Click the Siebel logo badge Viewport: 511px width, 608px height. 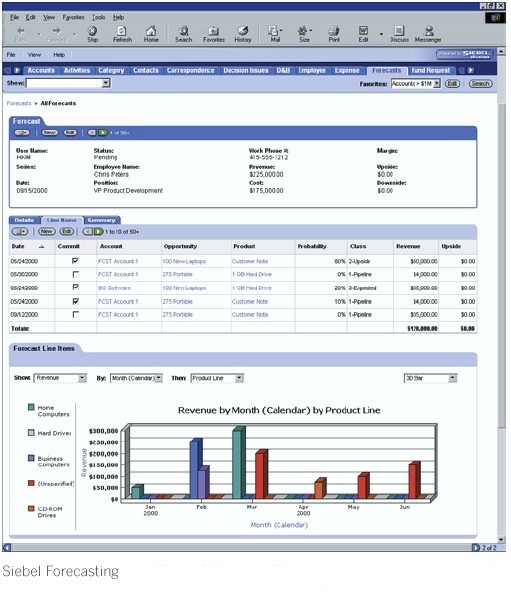click(x=464, y=55)
